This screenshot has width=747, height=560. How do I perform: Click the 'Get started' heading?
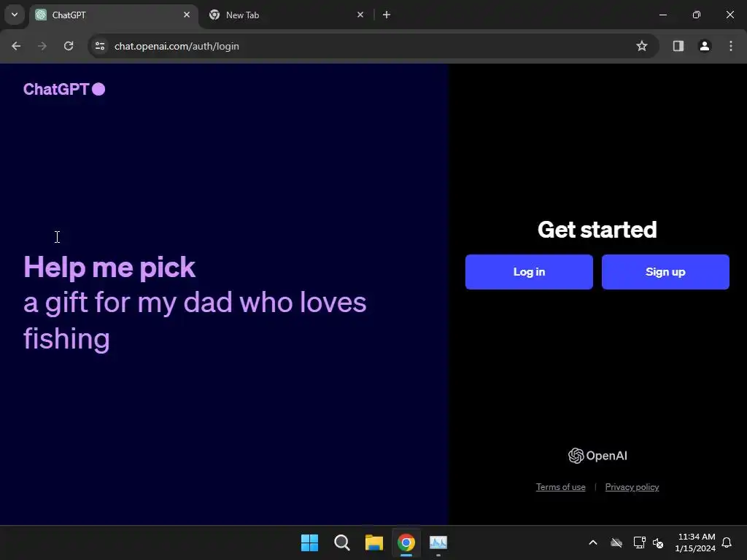click(x=597, y=230)
